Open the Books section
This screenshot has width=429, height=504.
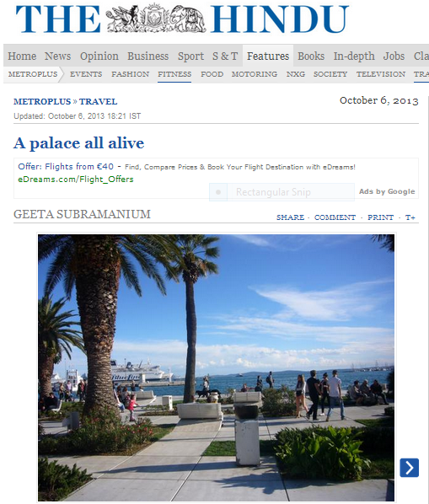coord(311,56)
